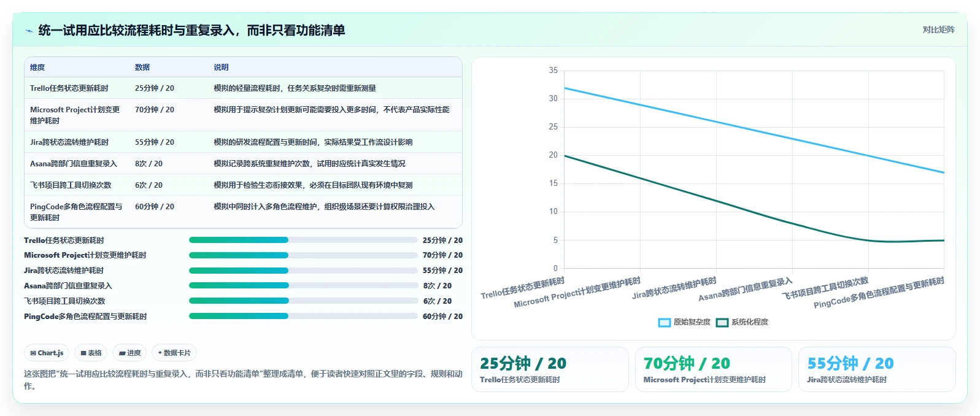Click the 60分钟 / 20 value beside PingCode progress bar
980x416 pixels.
442,317
